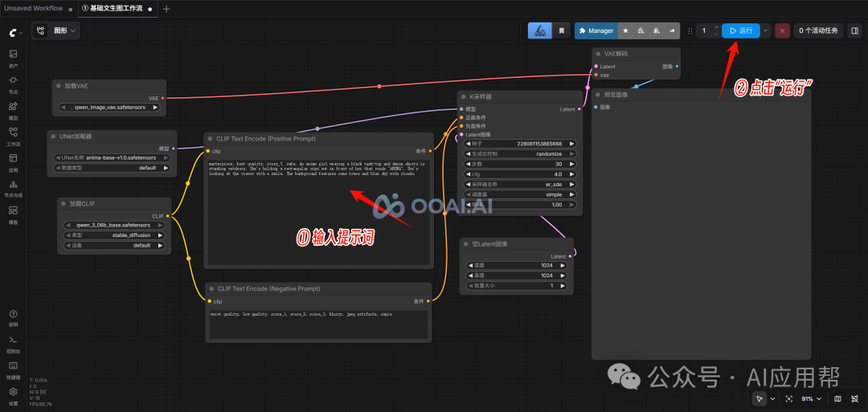Expand cursor mode chevron in bottom toolbar
This screenshot has height=412, width=868.
(773, 398)
